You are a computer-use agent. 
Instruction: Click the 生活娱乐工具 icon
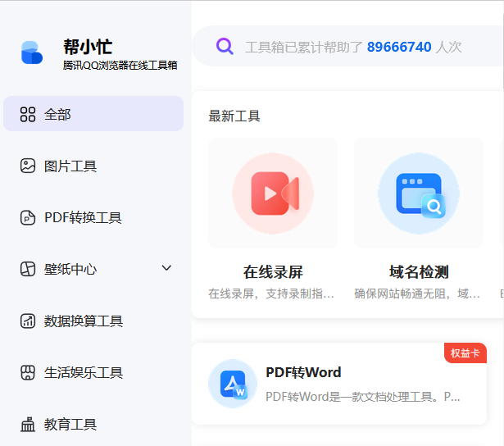coord(28,373)
